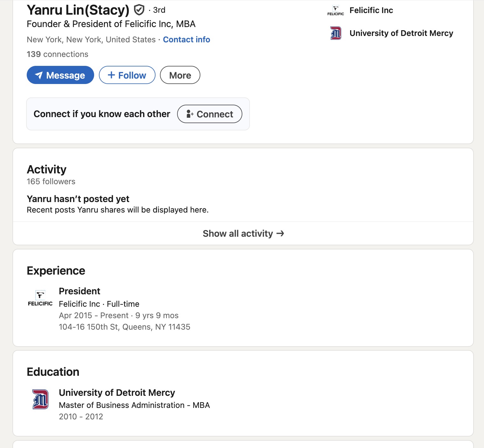Click the verification shield badge beside name
The image size is (484, 448).
click(x=139, y=10)
